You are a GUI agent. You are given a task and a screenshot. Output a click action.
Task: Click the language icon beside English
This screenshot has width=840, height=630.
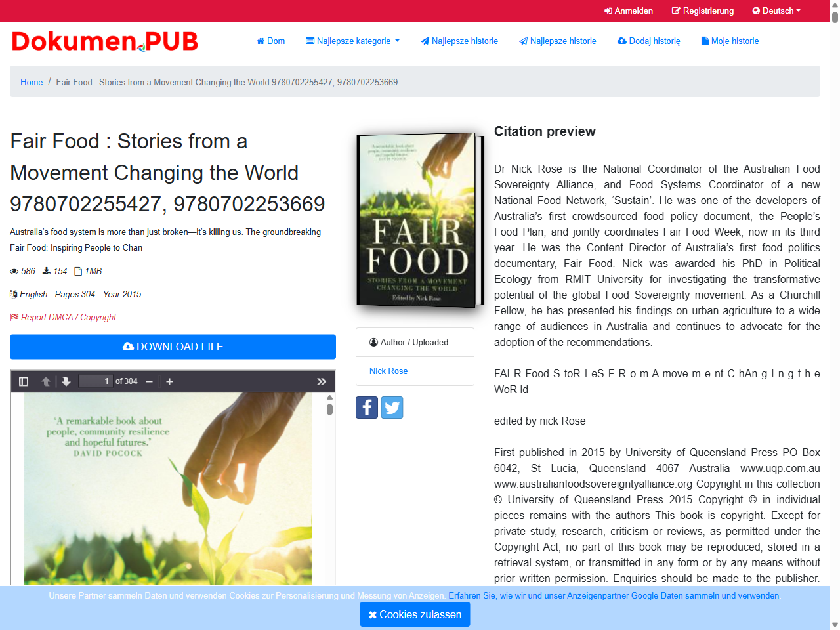[x=14, y=294]
